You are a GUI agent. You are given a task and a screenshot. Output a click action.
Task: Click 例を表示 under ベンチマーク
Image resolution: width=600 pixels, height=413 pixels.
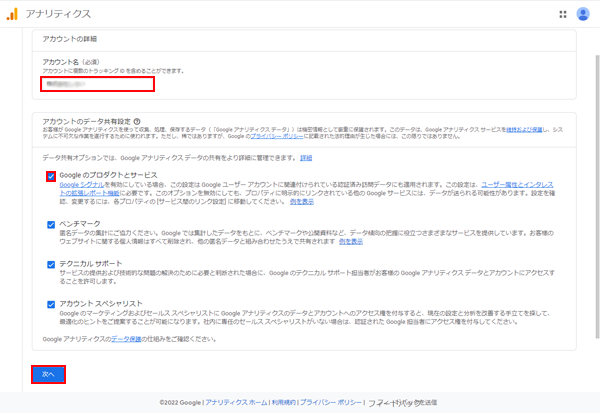coord(351,241)
